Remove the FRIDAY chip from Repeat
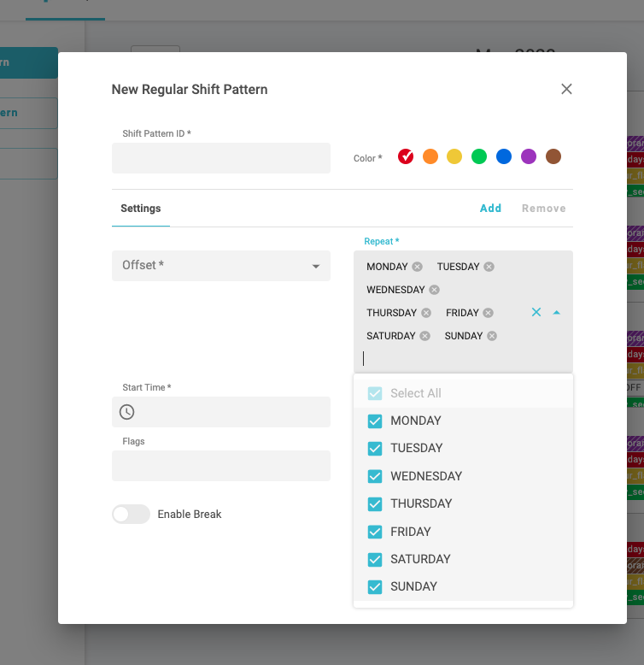Image resolution: width=644 pixels, height=665 pixels. (x=488, y=313)
